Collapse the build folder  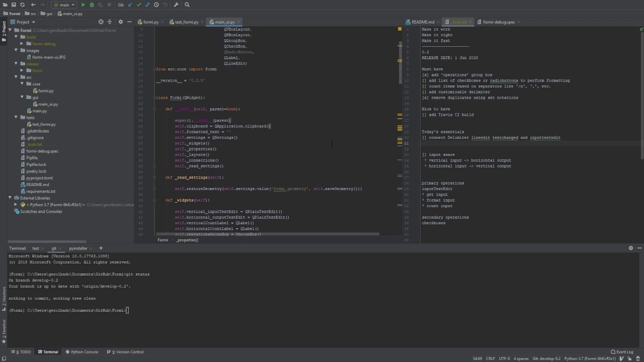coord(16,37)
